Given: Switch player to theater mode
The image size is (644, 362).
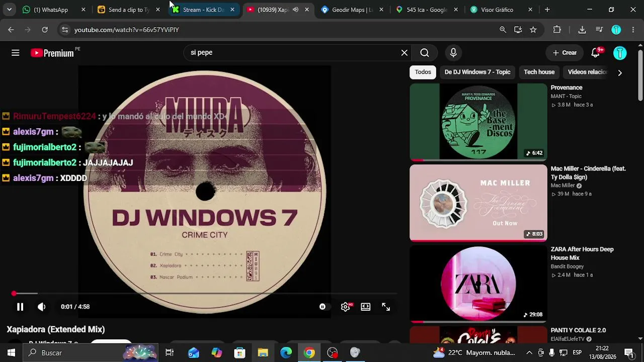Looking at the screenshot, I should pos(366,307).
